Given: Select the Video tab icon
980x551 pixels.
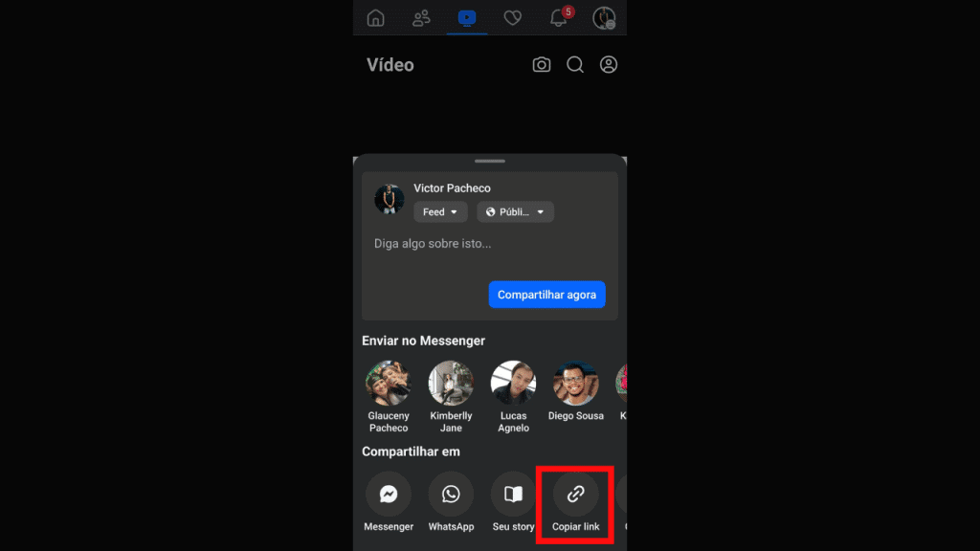Looking at the screenshot, I should pos(467,18).
